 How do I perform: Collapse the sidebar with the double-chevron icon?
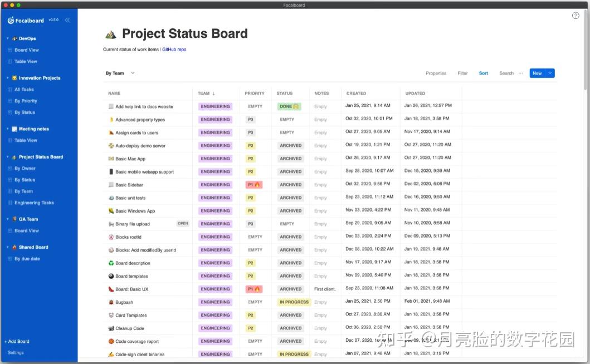(x=67, y=20)
